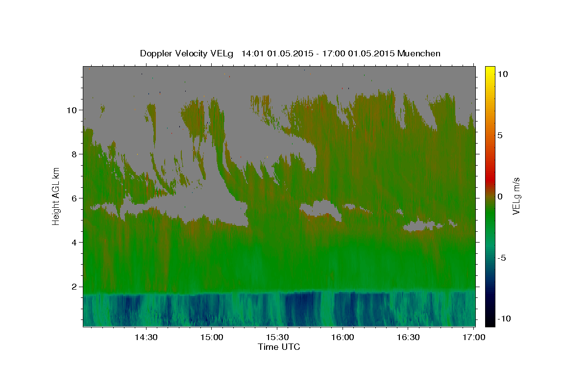Click the '16:30' time axis label
The height and width of the screenshot is (392, 588).
pos(409,337)
